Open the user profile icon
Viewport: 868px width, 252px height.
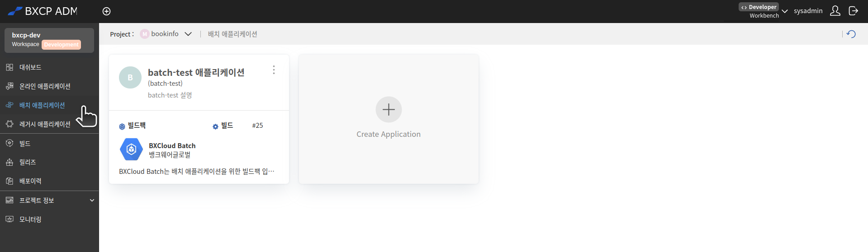[835, 11]
